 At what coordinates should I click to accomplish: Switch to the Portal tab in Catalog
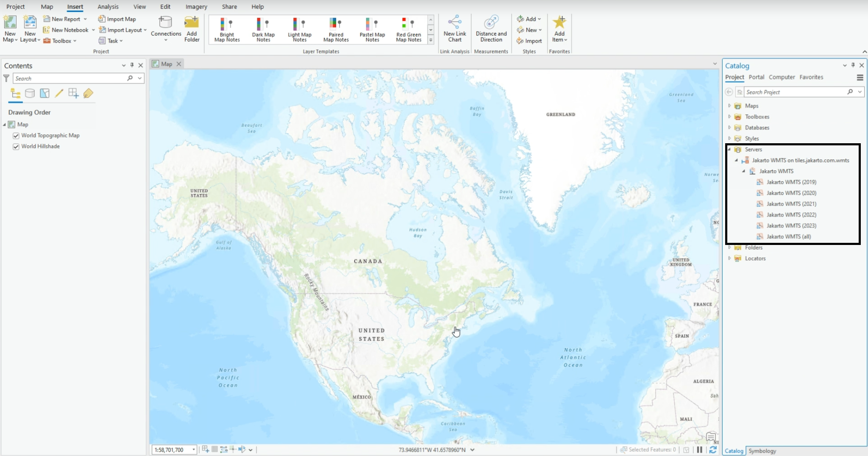(x=756, y=77)
